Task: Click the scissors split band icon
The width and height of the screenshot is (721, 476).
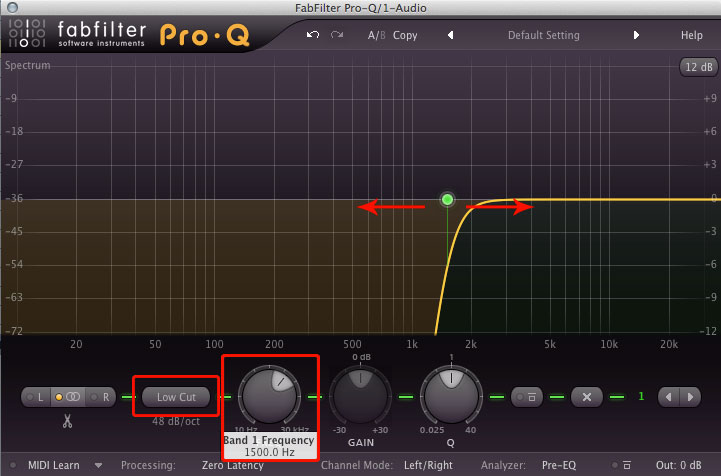Action: 67,422
